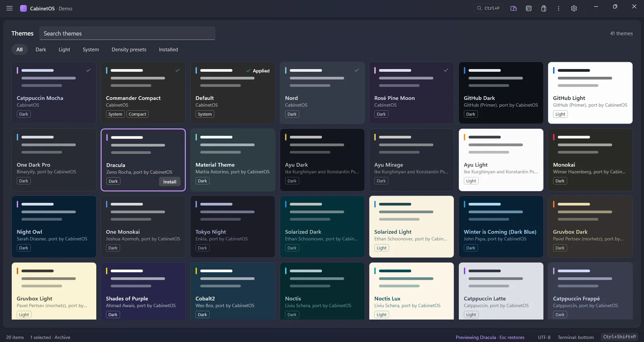Screen dimensions: 644x342
Task: Click Terminal: bottom in the status bar
Action: pos(576,337)
